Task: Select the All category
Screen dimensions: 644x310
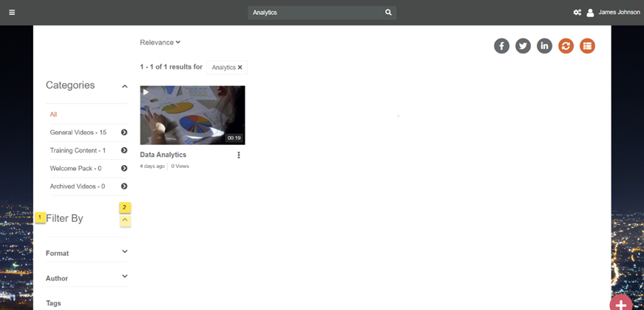Action: (x=53, y=115)
